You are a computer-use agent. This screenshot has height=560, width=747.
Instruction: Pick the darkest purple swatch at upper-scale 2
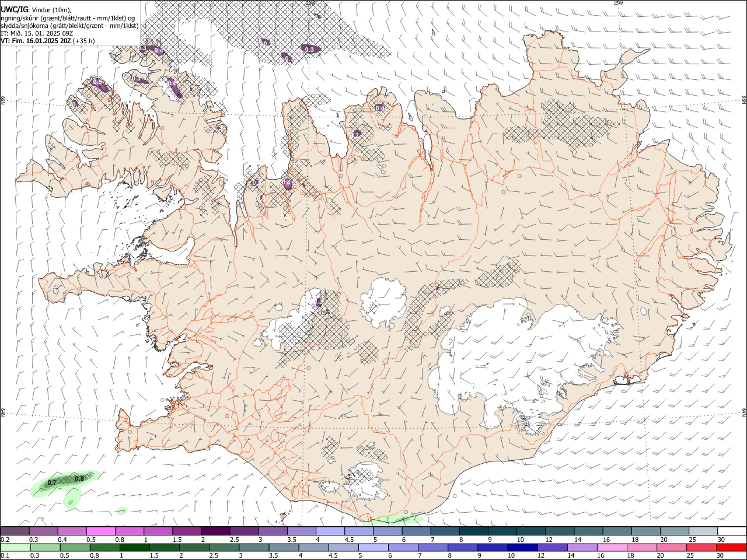click(x=215, y=531)
